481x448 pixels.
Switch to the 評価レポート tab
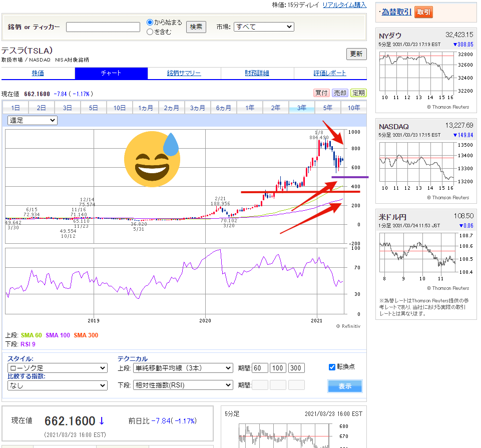pyautogui.click(x=330, y=73)
